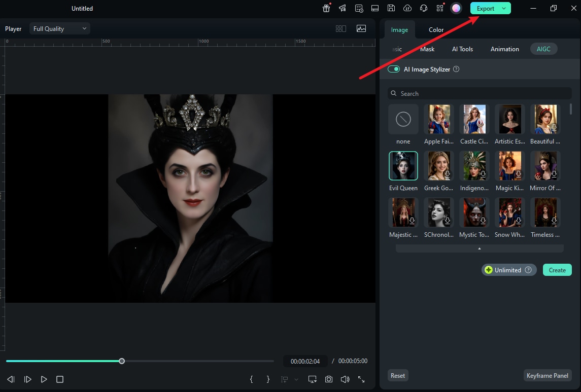Image resolution: width=581 pixels, height=392 pixels.
Task: Switch to the Color tab
Action: [436, 29]
